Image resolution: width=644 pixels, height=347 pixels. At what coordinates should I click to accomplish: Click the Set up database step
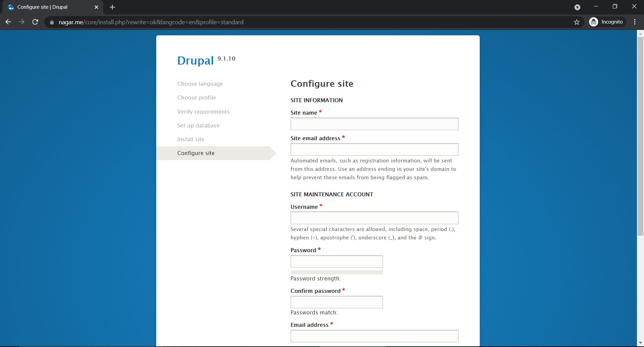[x=198, y=125]
